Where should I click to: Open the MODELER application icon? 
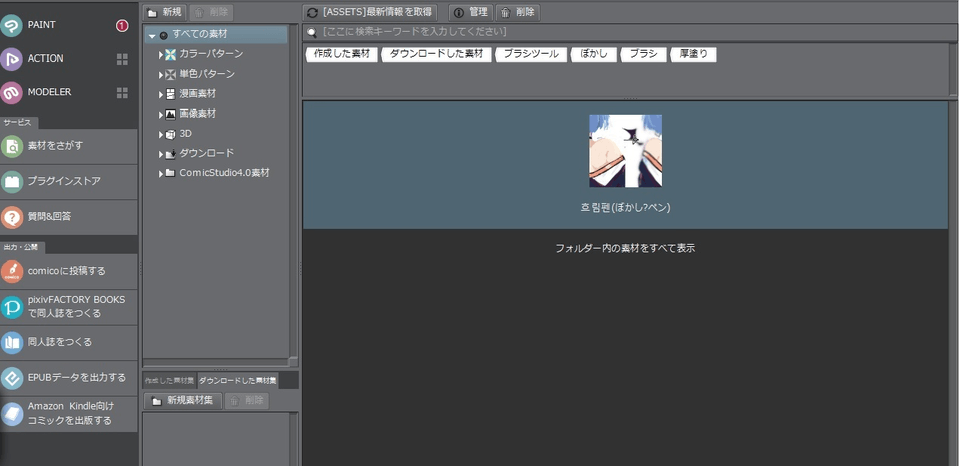(x=12, y=93)
